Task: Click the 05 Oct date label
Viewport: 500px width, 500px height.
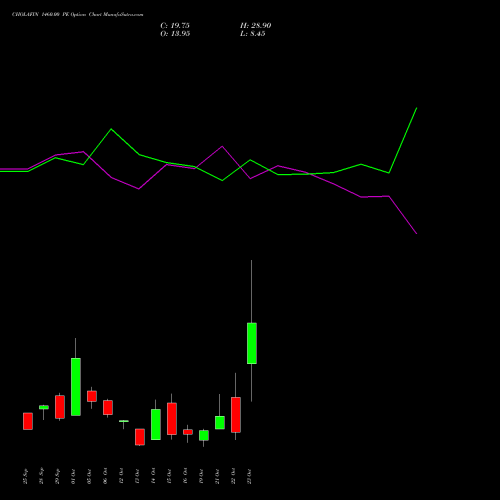Action: pos(90,476)
